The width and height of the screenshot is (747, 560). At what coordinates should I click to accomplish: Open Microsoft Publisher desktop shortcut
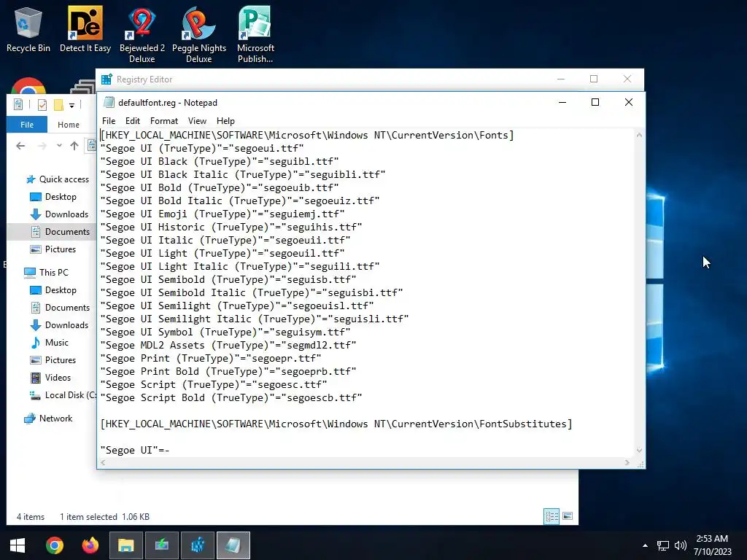coord(255,35)
